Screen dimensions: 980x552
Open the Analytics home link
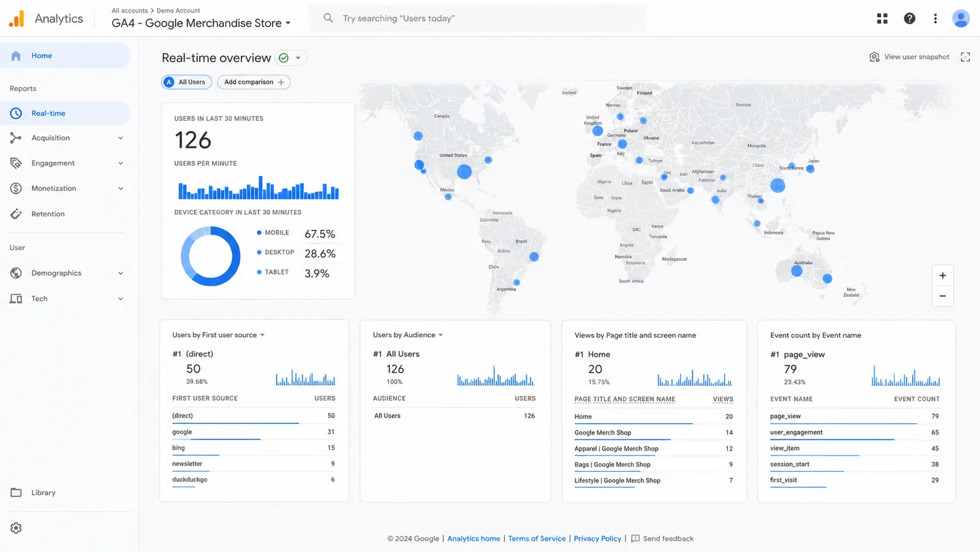[x=474, y=539]
